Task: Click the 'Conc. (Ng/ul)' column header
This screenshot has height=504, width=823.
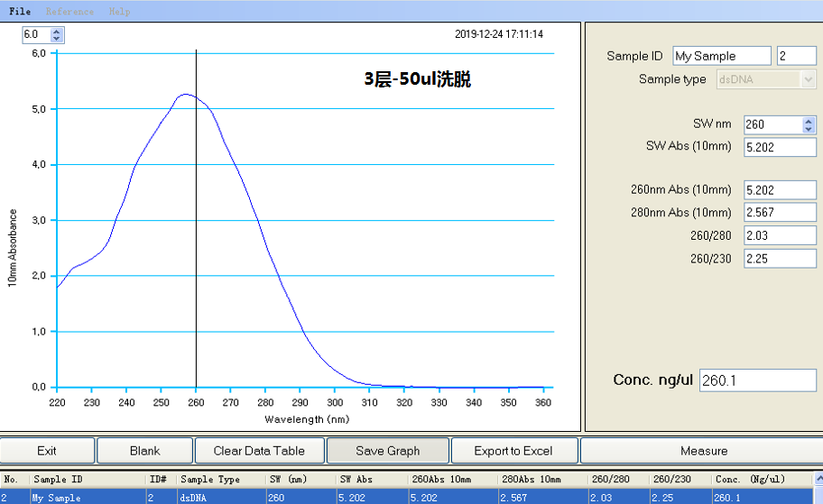Action: pyautogui.click(x=763, y=480)
